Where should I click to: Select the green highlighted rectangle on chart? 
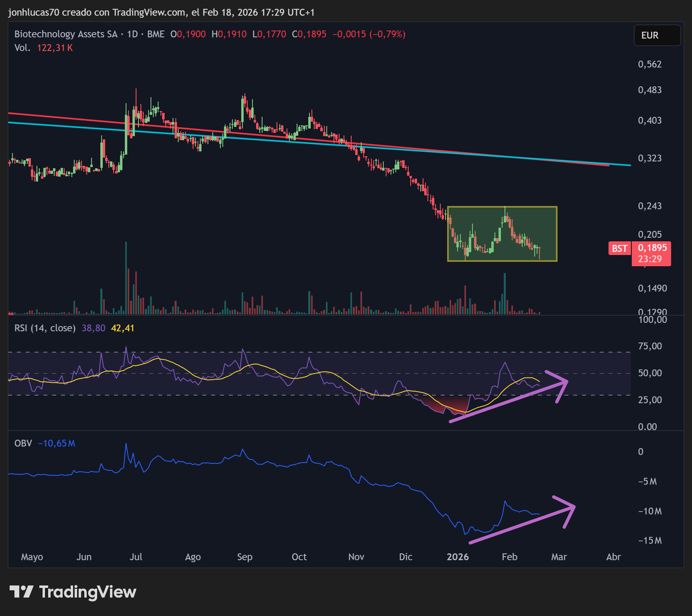502,234
